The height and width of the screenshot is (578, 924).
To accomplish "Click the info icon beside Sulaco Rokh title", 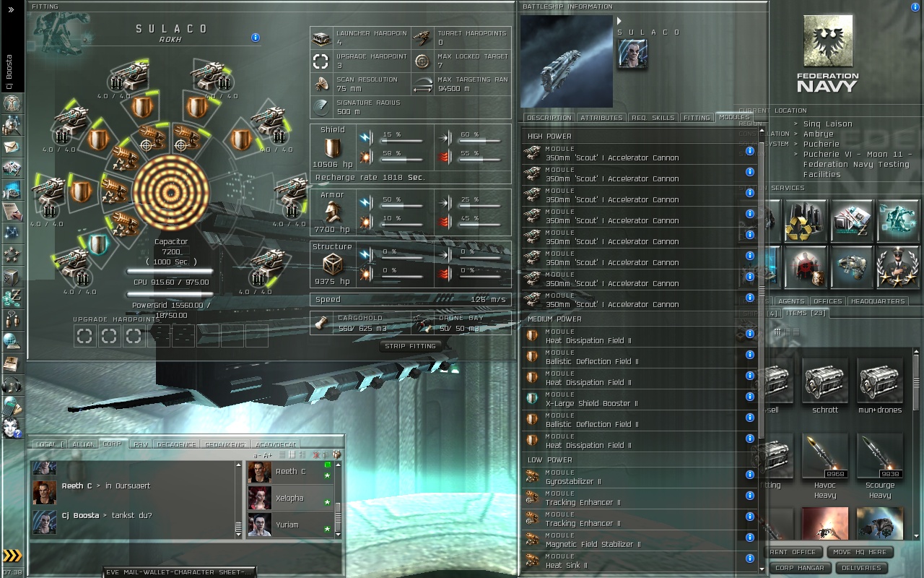I will click(x=256, y=38).
